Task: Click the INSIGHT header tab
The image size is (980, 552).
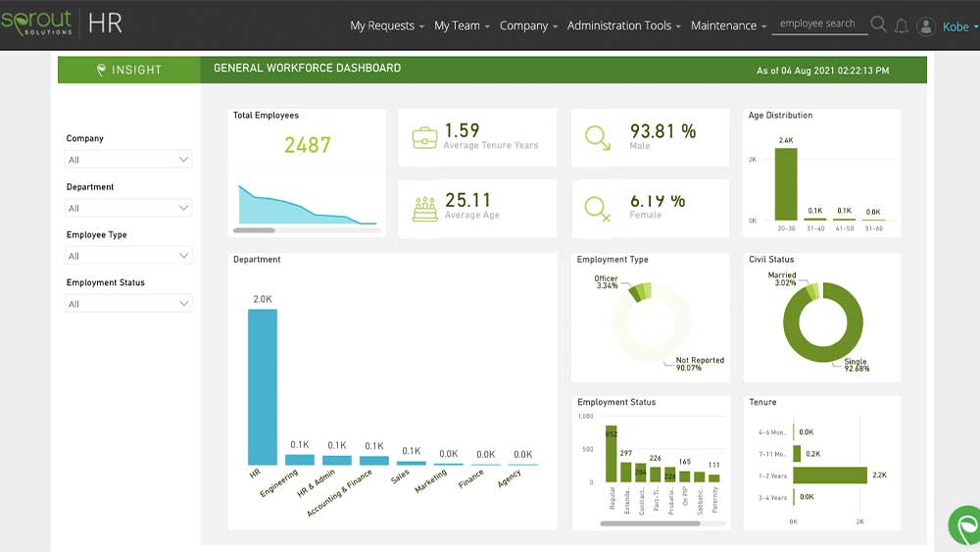Action: (128, 70)
